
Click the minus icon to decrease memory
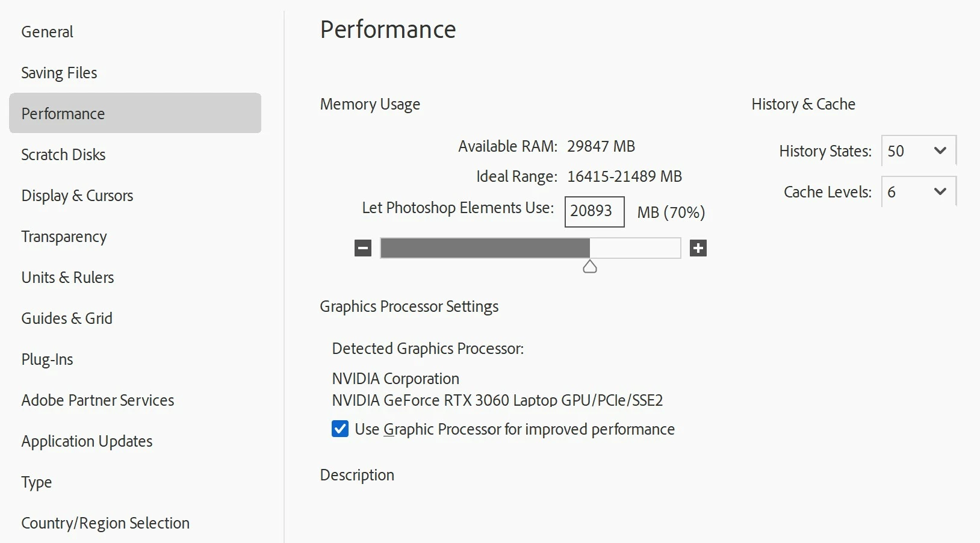click(363, 248)
